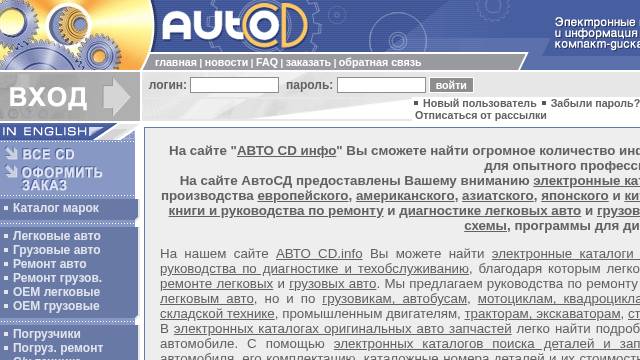Open FAQ in top navigation
Image resolution: width=640 pixels, height=360 pixels.
[267, 62]
